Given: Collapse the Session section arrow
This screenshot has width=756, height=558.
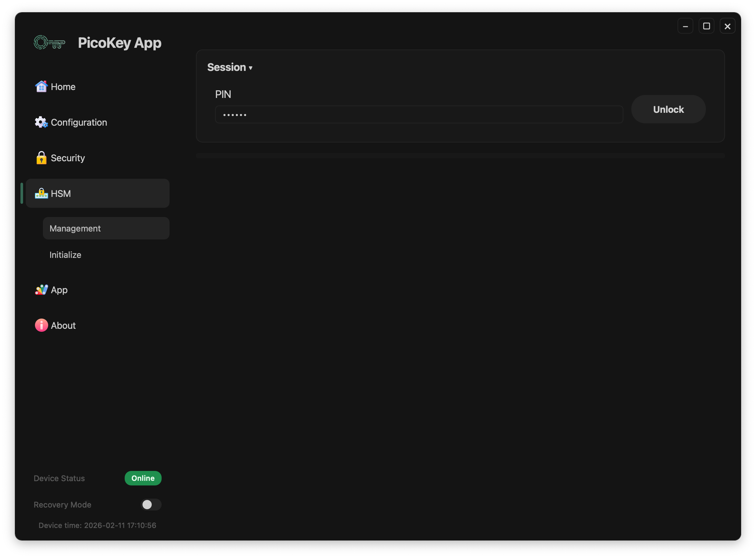Looking at the screenshot, I should pos(251,68).
